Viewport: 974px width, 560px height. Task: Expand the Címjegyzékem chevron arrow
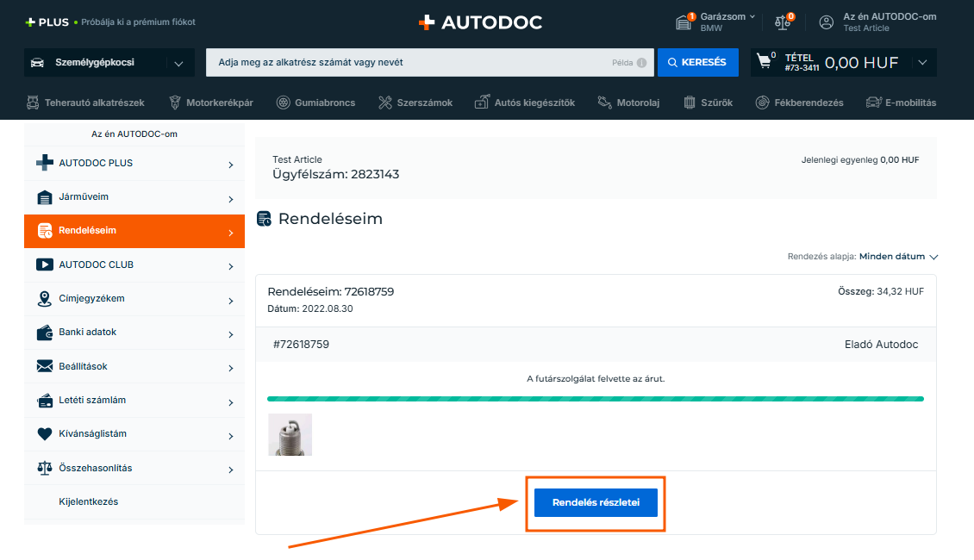coord(230,301)
